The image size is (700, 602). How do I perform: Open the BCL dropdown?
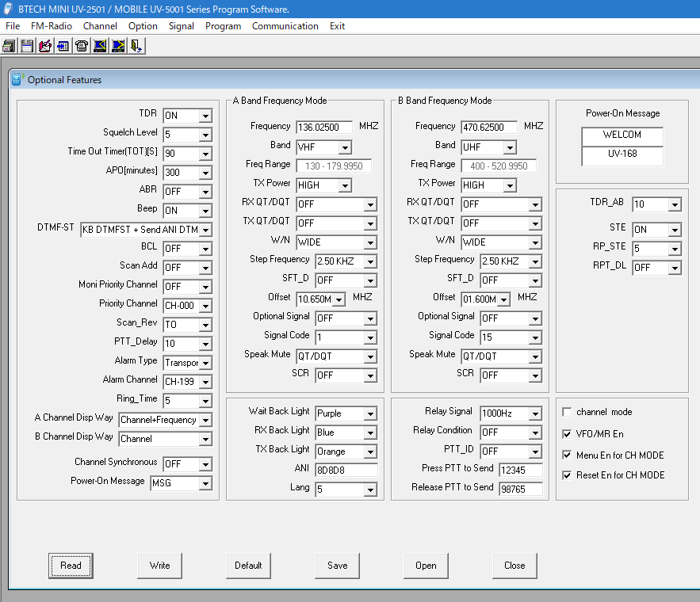pyautogui.click(x=205, y=249)
